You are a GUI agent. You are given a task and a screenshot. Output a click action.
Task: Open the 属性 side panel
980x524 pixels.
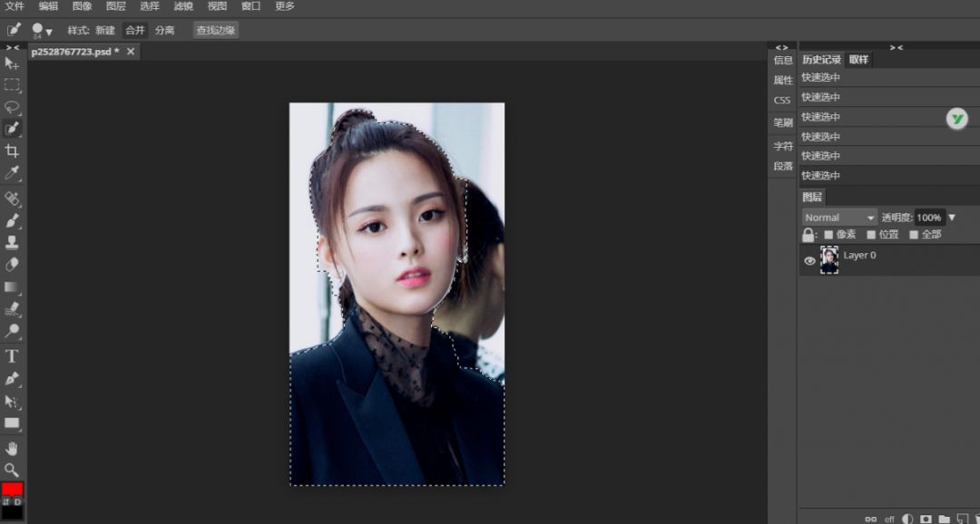click(782, 81)
